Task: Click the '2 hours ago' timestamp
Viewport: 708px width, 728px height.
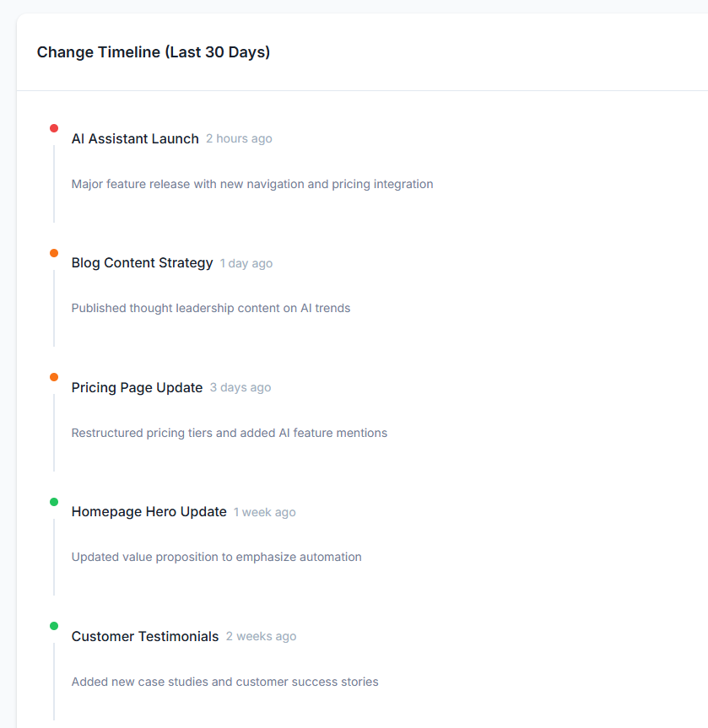Action: click(239, 139)
